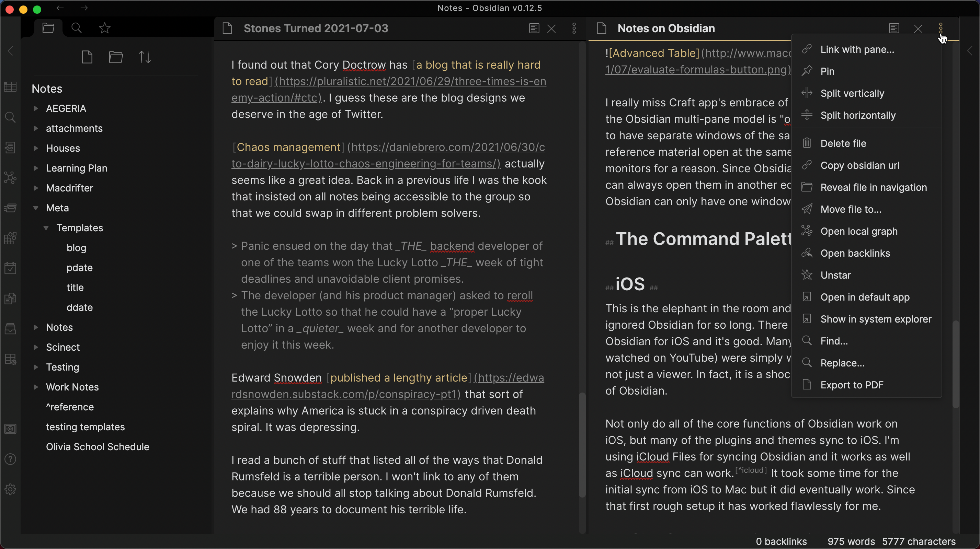Choose Find... from the menu
Screen dimensions: 980x549
tap(867, 341)
